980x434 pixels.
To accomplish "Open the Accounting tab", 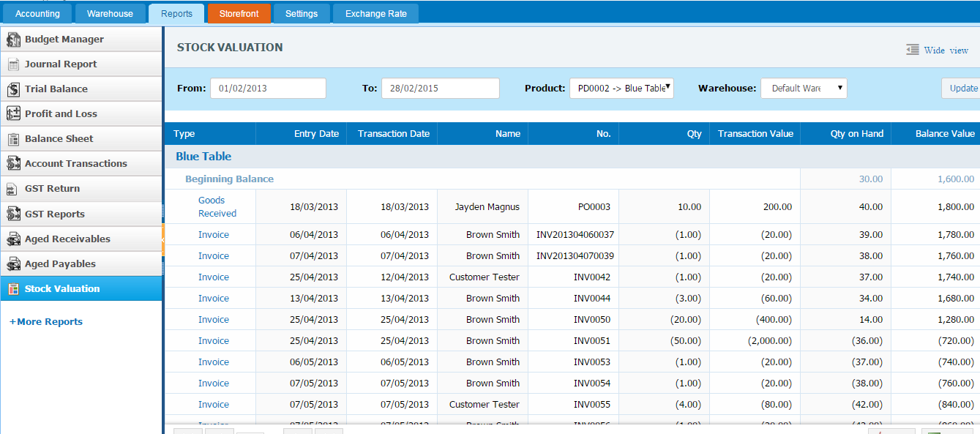I will (37, 14).
